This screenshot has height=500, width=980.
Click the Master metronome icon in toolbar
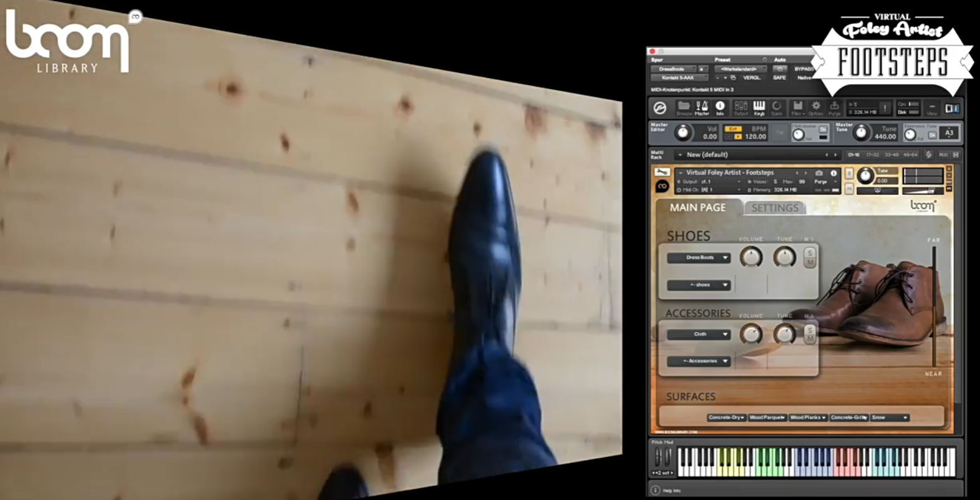tap(702, 107)
